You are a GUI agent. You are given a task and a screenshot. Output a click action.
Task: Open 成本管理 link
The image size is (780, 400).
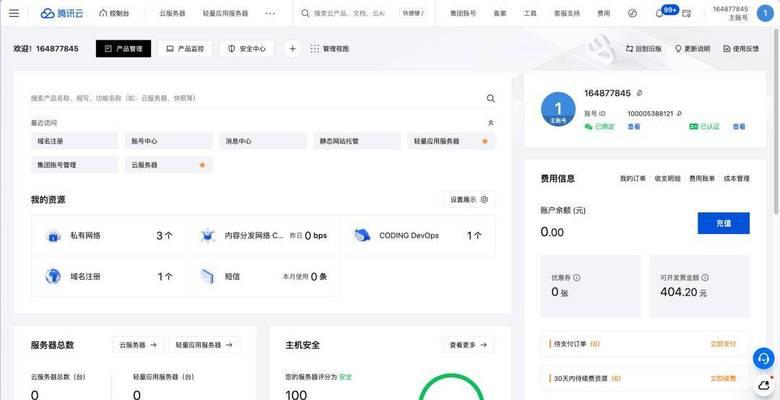coord(736,179)
